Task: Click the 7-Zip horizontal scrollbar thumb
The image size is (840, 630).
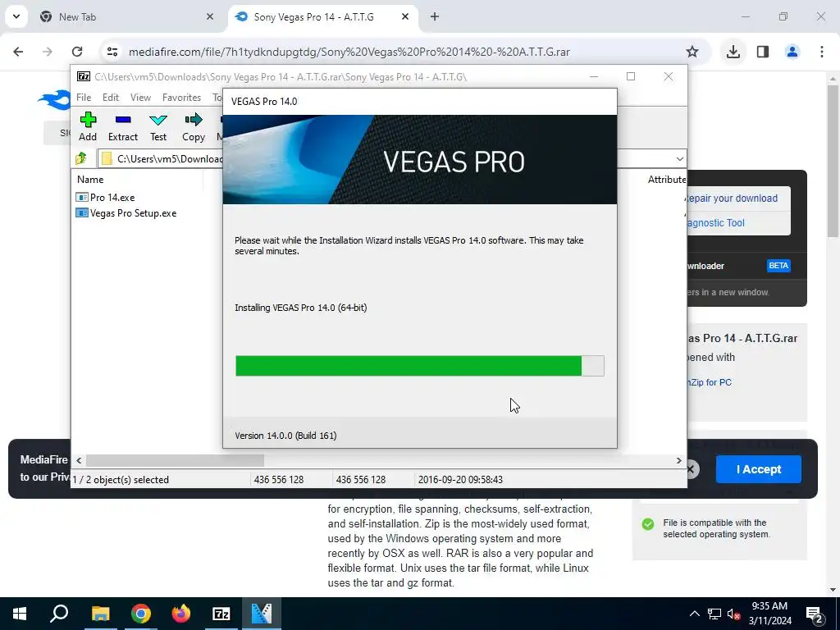Action: point(176,460)
